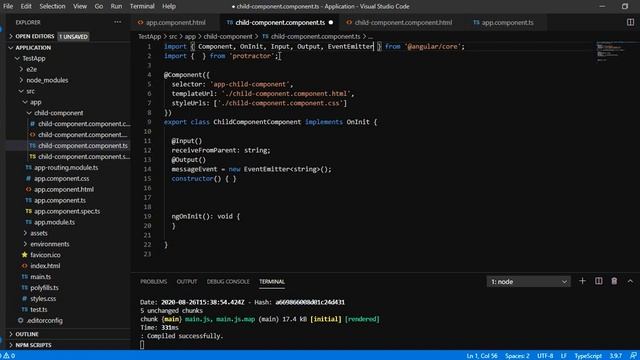Switch to app.component.ts editor tab
Screen dimensions: 640x360
click(x=507, y=22)
